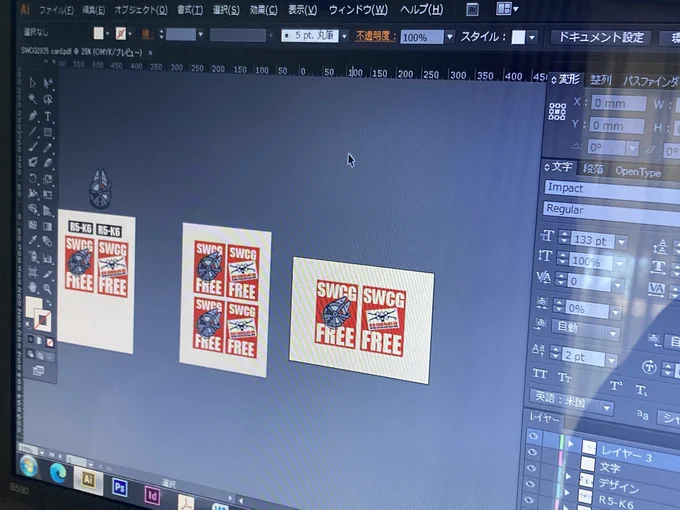Select the Mesh tool
The image size is (680, 510).
pyautogui.click(x=33, y=225)
